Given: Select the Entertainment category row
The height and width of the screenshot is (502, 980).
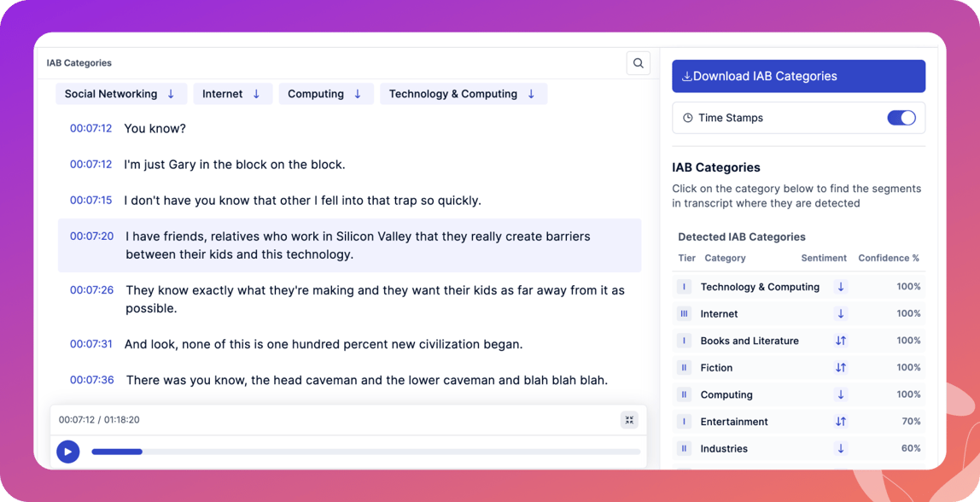Looking at the screenshot, I should click(799, 421).
